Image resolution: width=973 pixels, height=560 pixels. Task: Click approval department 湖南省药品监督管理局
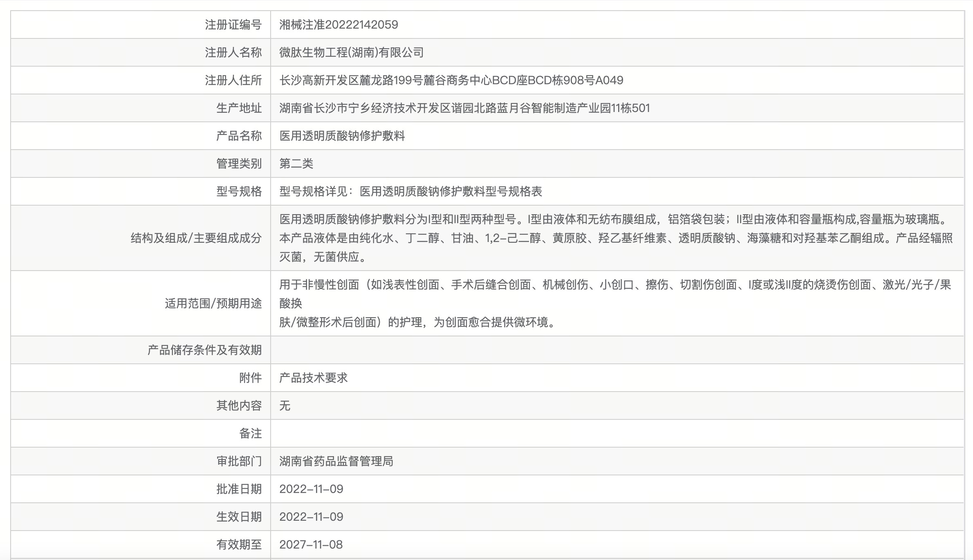coord(336,461)
